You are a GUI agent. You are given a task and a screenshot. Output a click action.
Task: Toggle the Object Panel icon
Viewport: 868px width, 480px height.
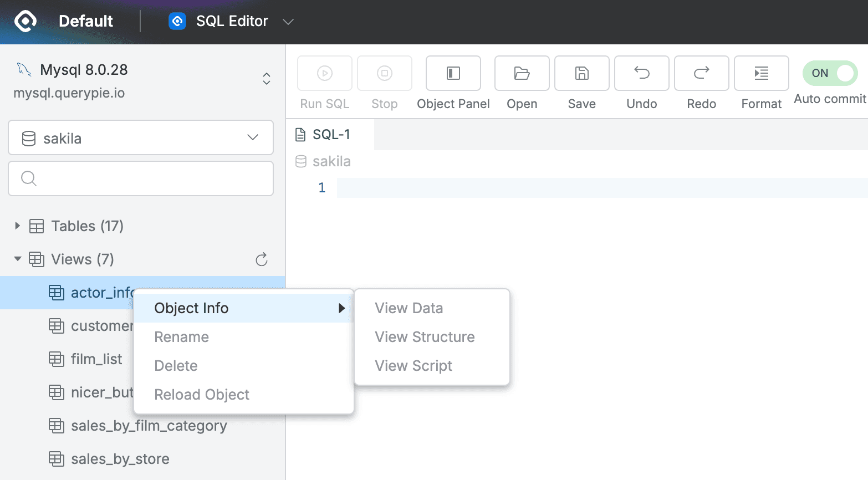[453, 73]
